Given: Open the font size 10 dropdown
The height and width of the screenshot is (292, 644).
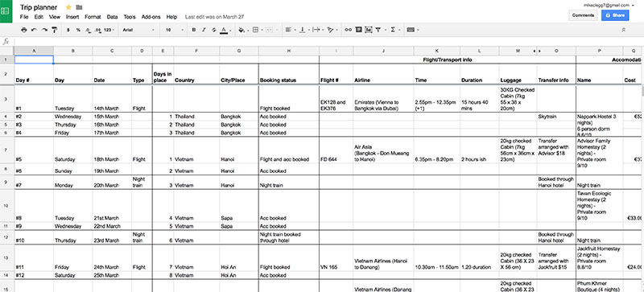Looking at the screenshot, I should 175,30.
